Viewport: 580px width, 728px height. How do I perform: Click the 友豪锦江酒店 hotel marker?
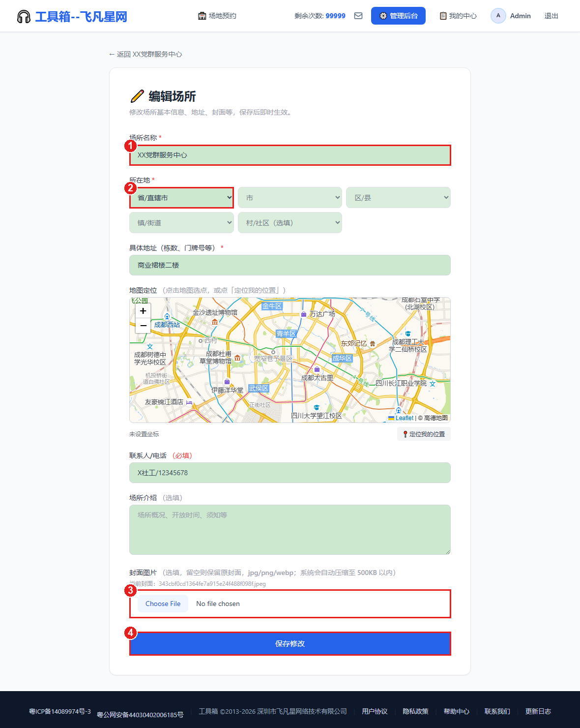(x=189, y=402)
